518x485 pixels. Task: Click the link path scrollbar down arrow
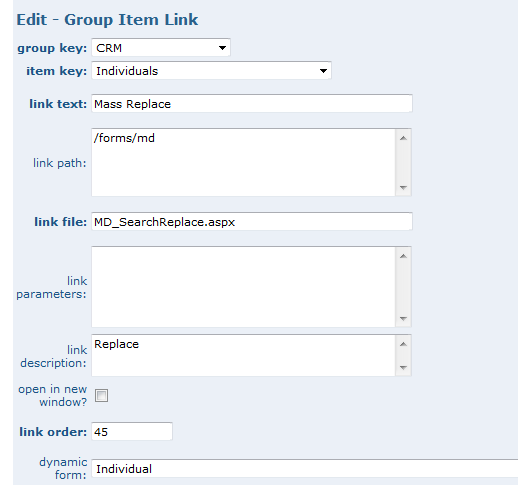pyautogui.click(x=403, y=187)
